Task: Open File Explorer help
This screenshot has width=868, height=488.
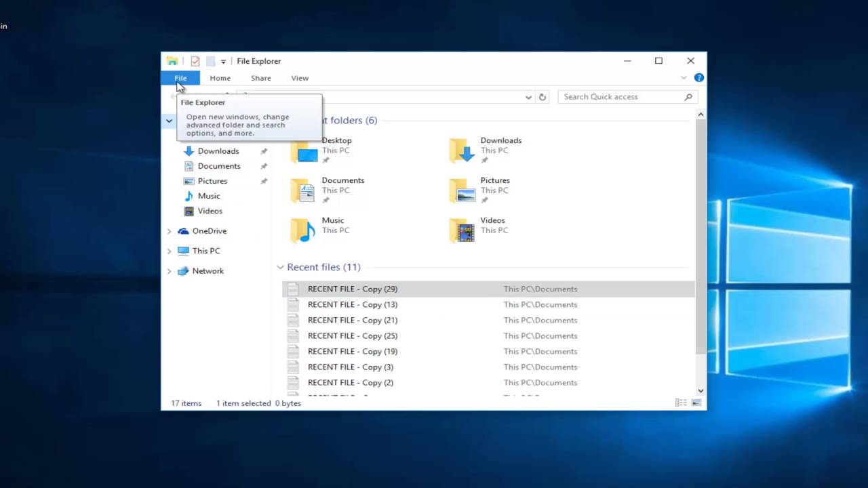Action: 699,78
